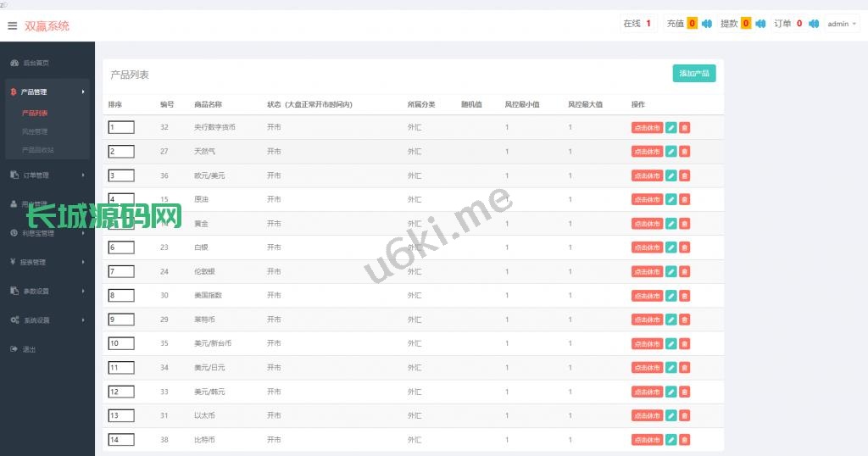Click 点击休市 button for 原油
868x456 pixels.
647,200
